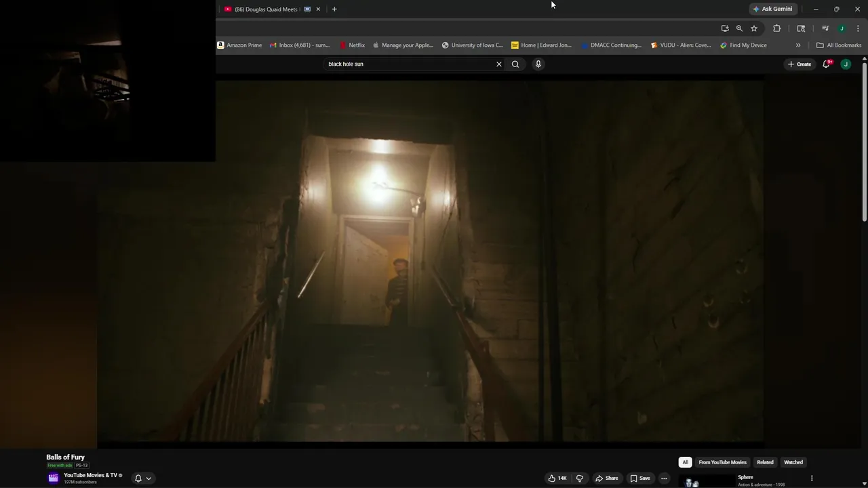Expand the subscription notification bell dropdown
Screen dimensions: 868x488
pyautogui.click(x=143, y=478)
